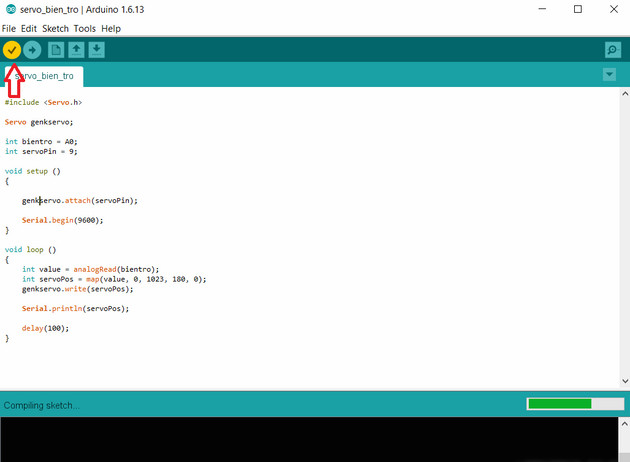Open the Help menu
This screenshot has height=462, width=630.
pyautogui.click(x=111, y=29)
